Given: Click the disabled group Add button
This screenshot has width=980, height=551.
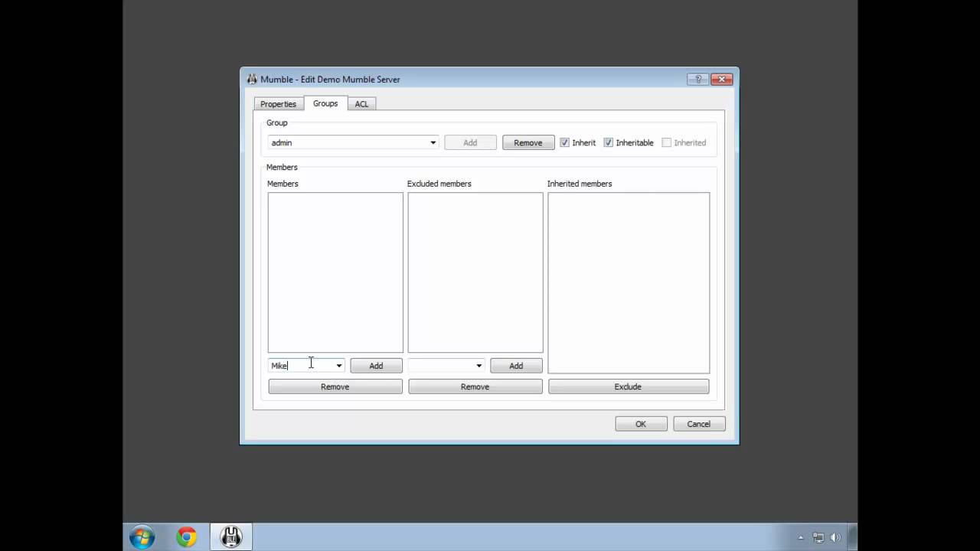Looking at the screenshot, I should (x=470, y=142).
